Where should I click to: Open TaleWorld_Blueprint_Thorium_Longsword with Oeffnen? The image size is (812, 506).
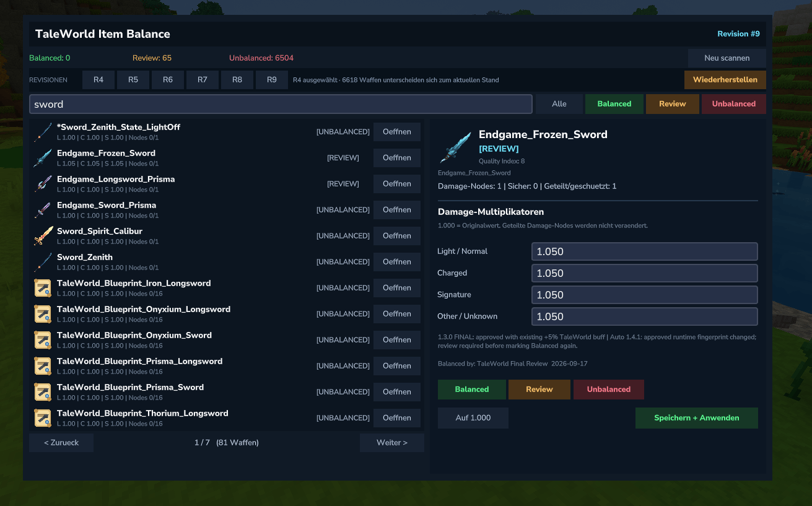point(397,418)
